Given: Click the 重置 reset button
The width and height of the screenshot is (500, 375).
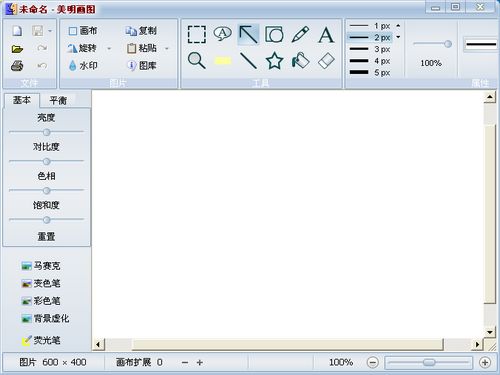Looking at the screenshot, I should [x=46, y=237].
